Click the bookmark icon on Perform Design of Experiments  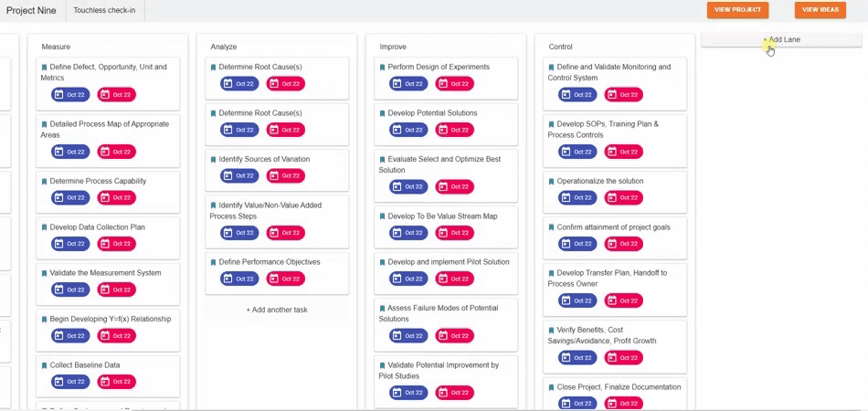[383, 68]
